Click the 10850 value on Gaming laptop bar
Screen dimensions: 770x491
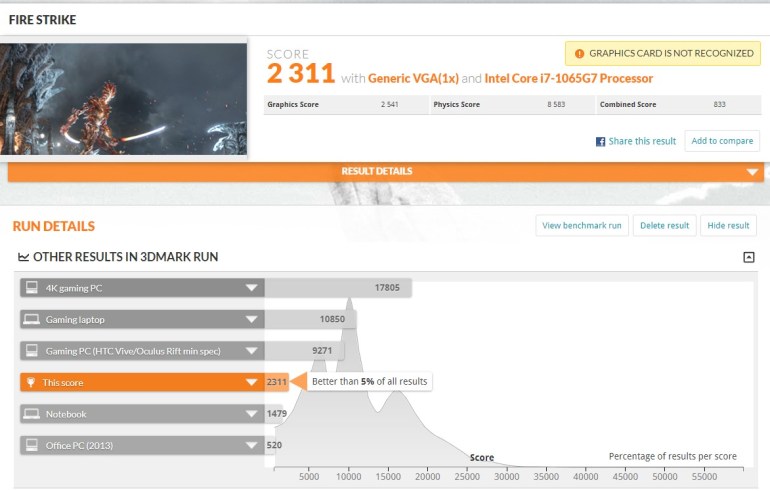332,319
